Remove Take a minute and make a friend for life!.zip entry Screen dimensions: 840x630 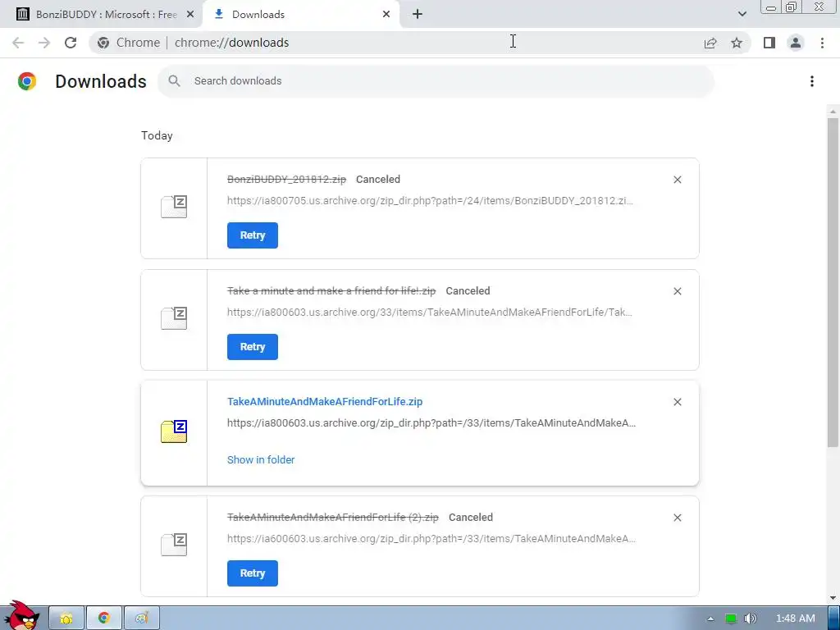click(677, 291)
